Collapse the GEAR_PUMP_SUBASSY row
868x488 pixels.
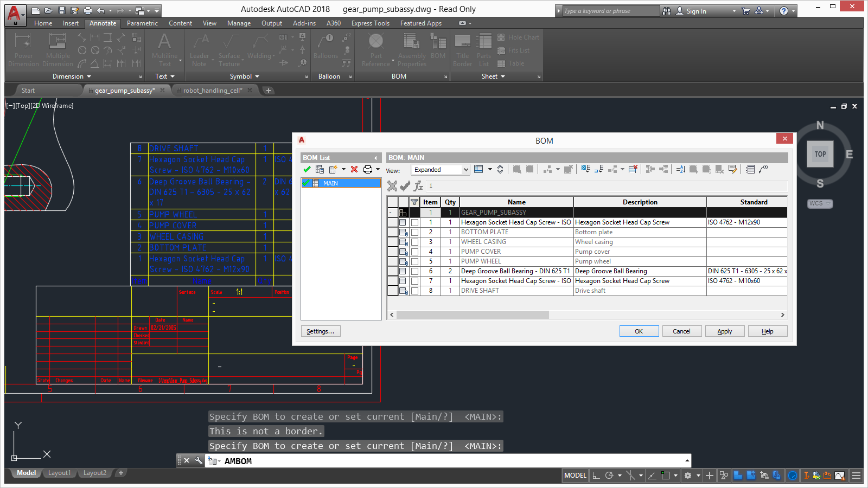391,213
